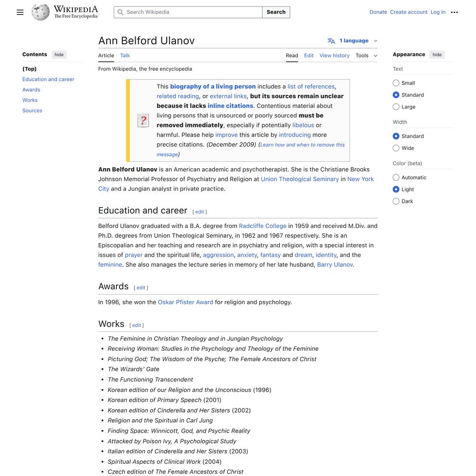Open the anxiety link

point(247,255)
